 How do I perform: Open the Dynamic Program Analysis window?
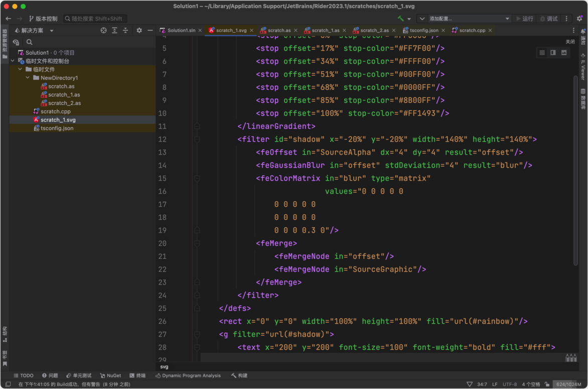(x=188, y=375)
